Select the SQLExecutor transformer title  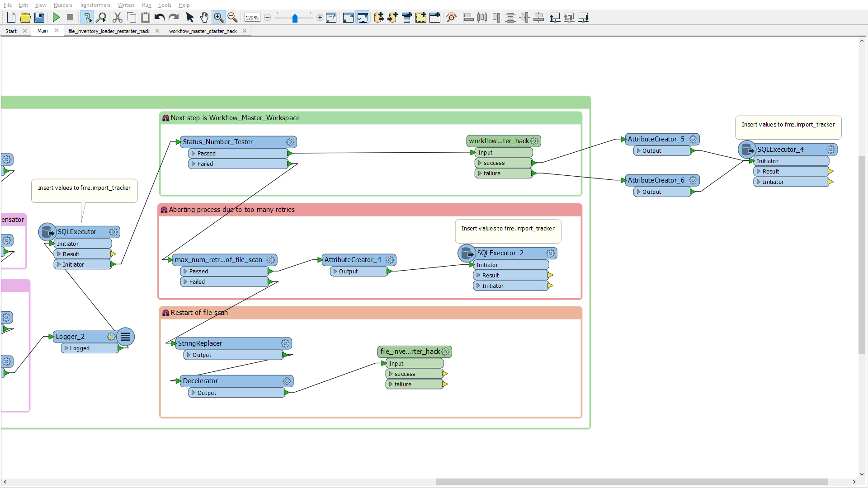coord(77,232)
